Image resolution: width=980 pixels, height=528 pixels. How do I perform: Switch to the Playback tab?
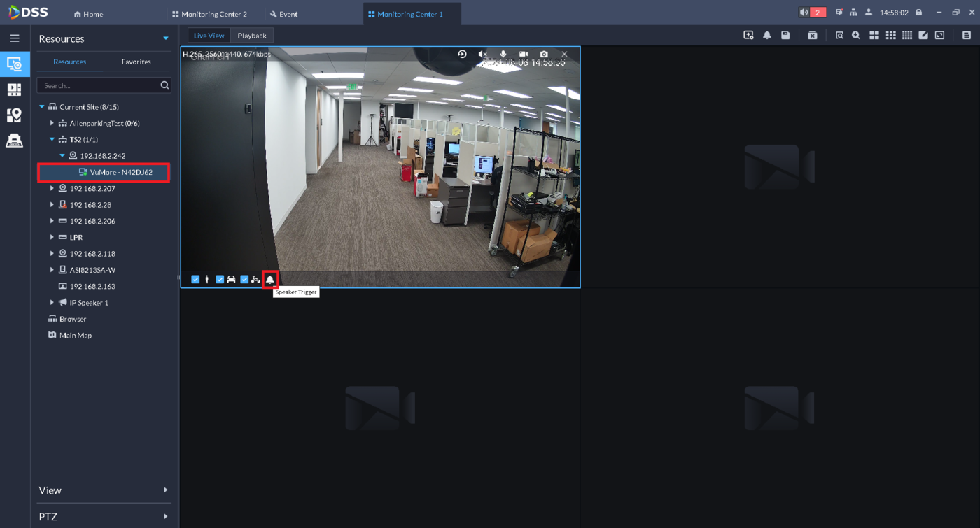[x=252, y=35]
